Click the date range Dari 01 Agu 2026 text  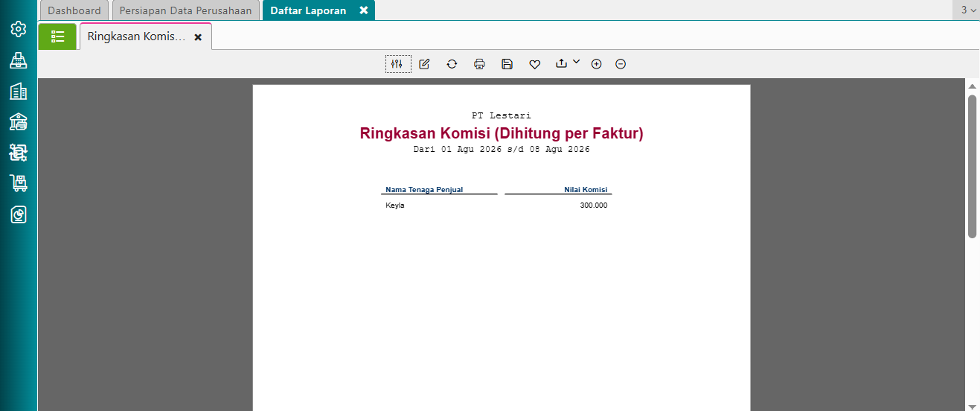click(x=502, y=149)
